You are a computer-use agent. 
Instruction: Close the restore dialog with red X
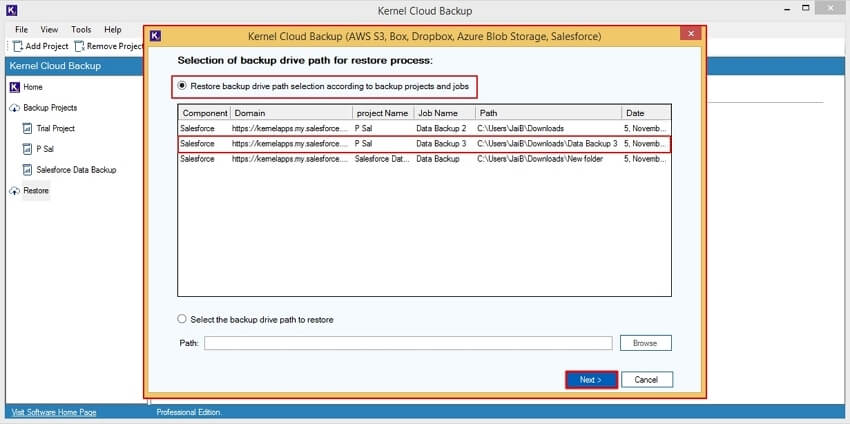691,34
